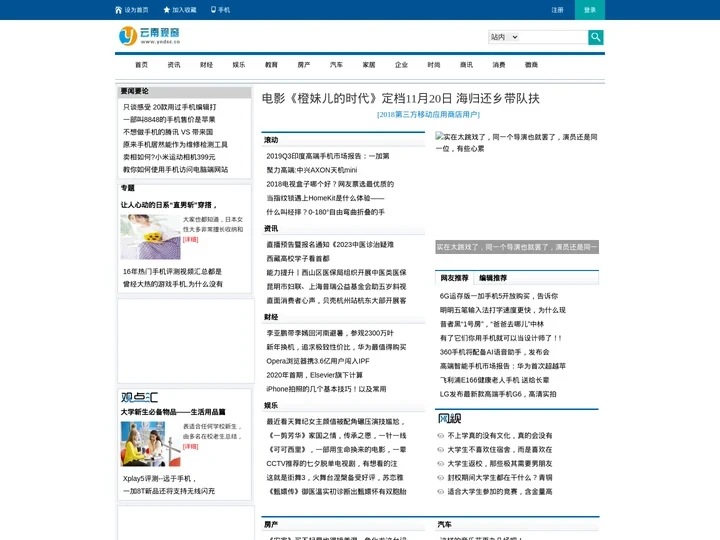Click the 登录 button
Screen dimensions: 720x540
point(590,10)
